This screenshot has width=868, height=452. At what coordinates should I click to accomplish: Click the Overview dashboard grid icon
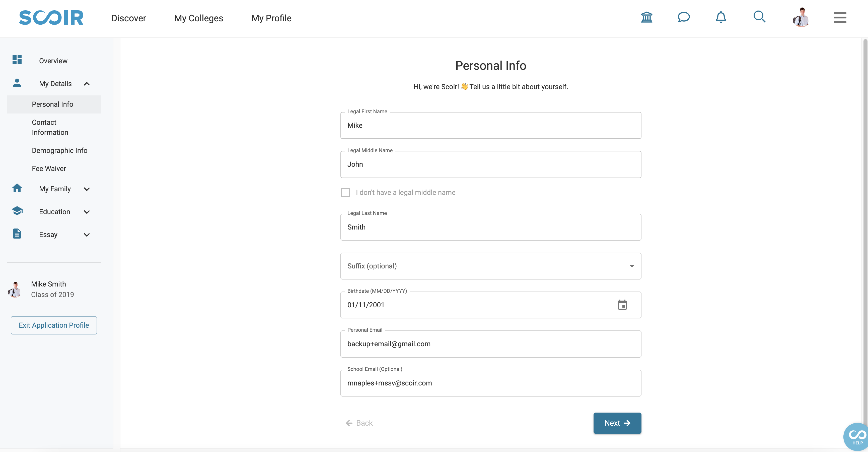[17, 60]
